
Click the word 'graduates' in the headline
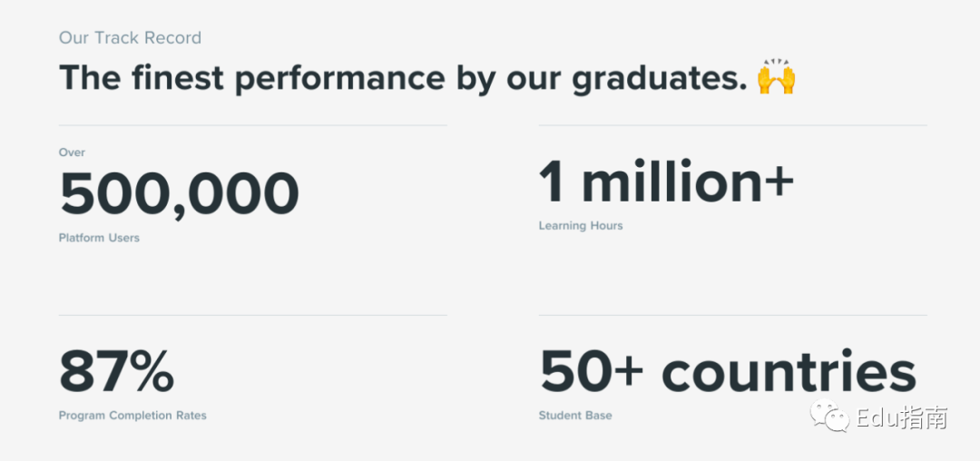[660, 79]
